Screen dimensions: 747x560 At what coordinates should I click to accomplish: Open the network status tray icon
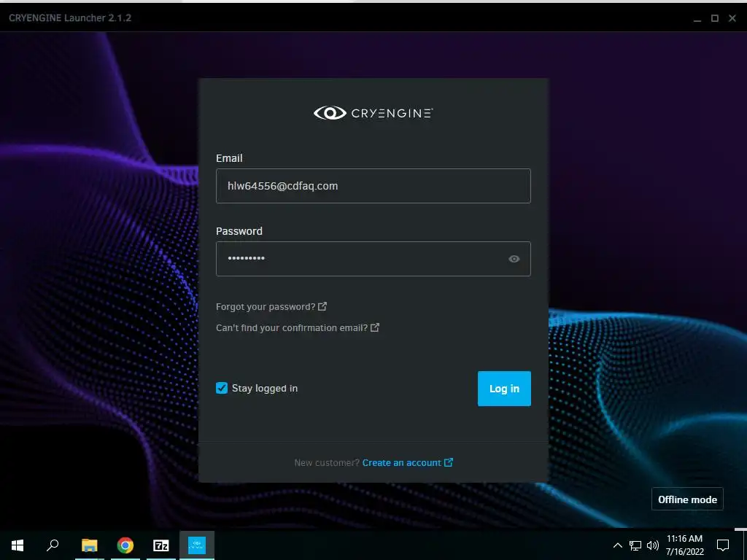(635, 545)
